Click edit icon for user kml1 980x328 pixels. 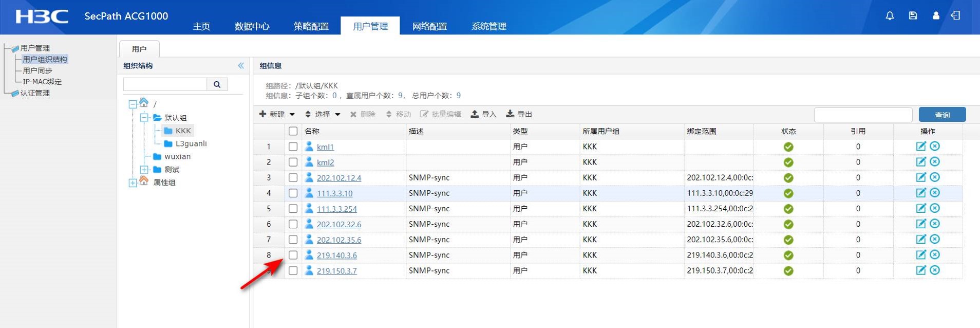(x=921, y=147)
